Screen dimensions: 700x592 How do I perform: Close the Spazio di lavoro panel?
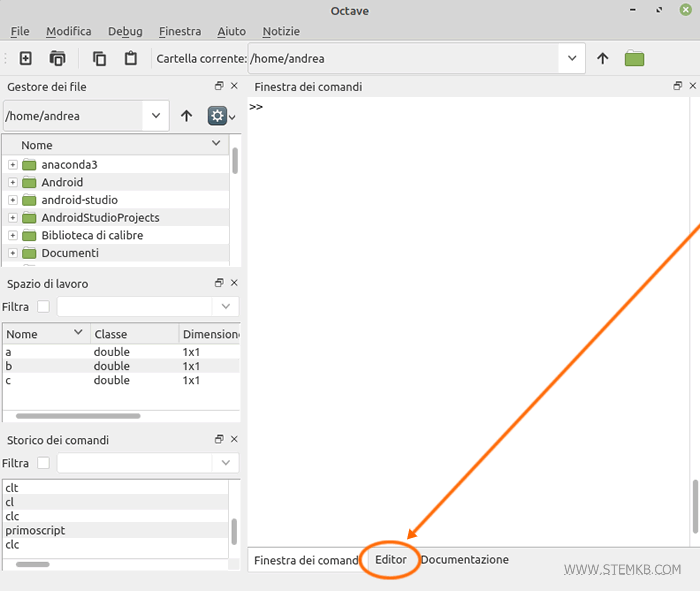click(x=234, y=283)
